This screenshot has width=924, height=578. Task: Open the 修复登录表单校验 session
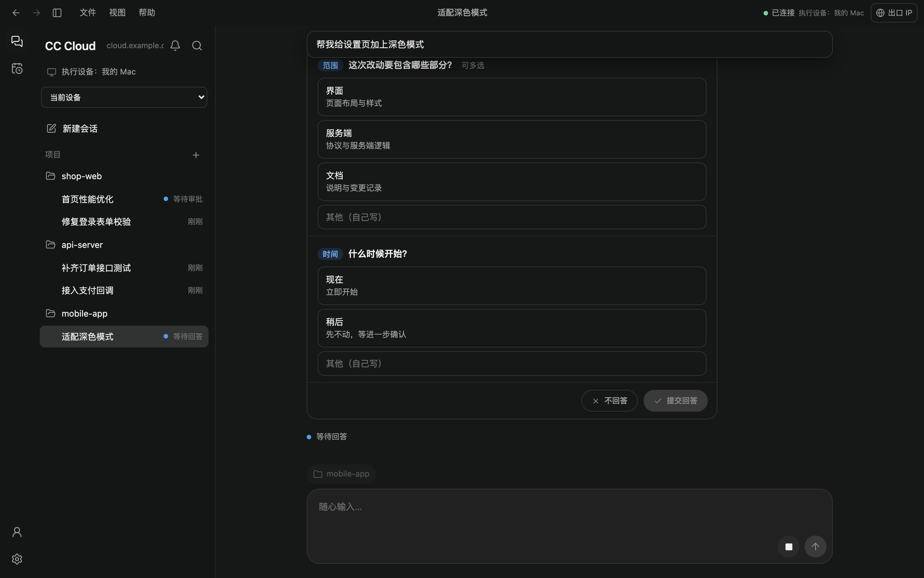pyautogui.click(x=124, y=222)
